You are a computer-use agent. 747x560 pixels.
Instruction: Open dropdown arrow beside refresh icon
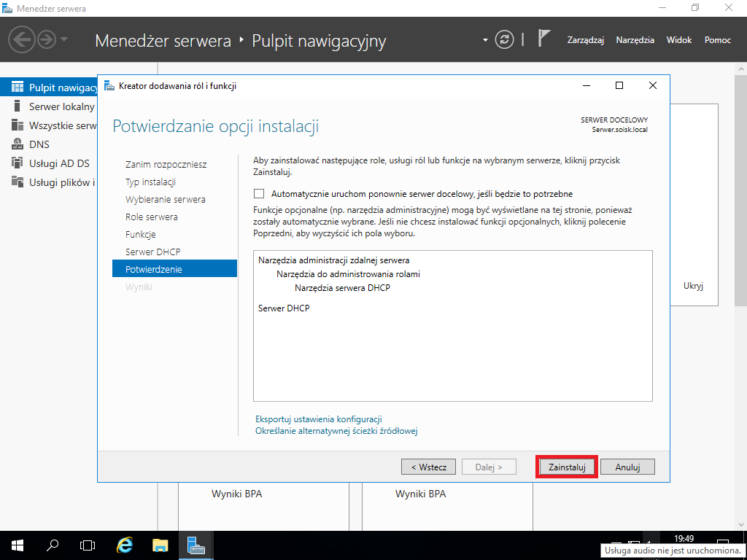click(x=485, y=40)
